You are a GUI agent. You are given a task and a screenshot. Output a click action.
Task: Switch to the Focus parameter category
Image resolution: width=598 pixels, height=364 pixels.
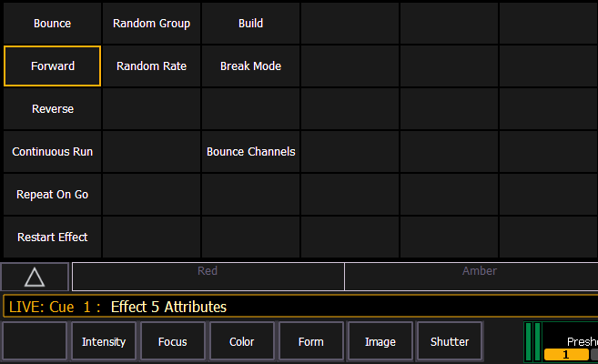point(172,342)
